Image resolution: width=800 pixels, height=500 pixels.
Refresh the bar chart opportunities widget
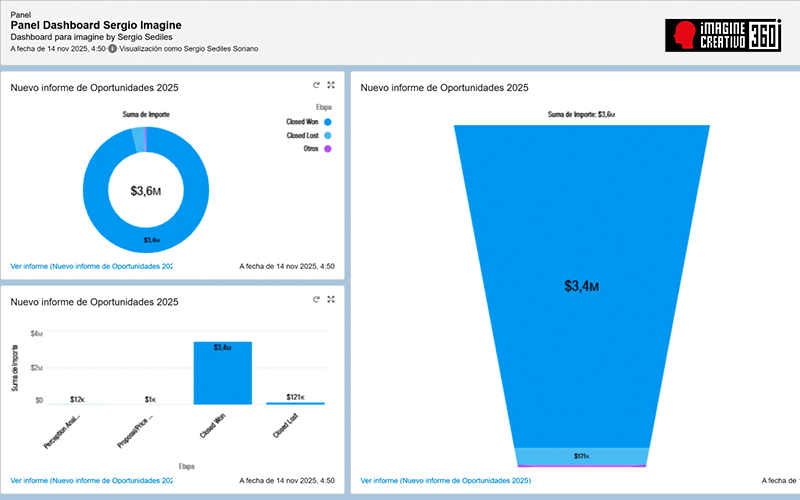[x=316, y=299]
